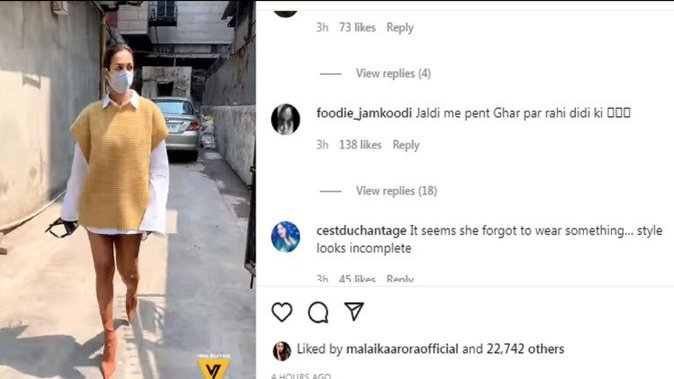Open cestduchantage username link
The height and width of the screenshot is (379, 674).
(361, 231)
